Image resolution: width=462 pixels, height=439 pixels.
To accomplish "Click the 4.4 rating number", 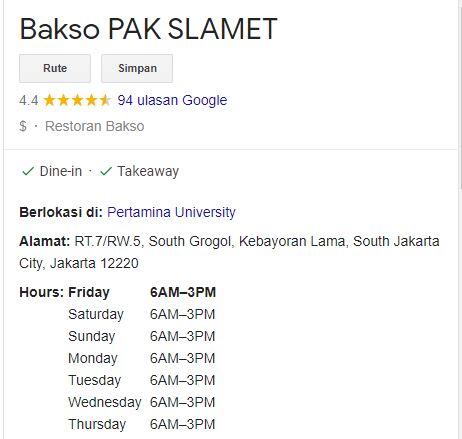I will (29, 100).
